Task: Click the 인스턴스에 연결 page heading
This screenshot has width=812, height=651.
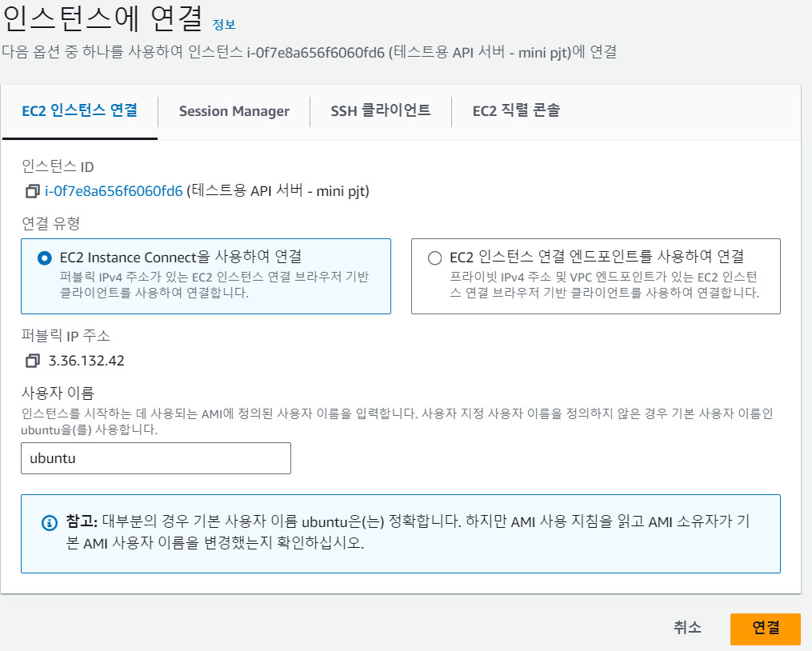Action: (x=102, y=18)
